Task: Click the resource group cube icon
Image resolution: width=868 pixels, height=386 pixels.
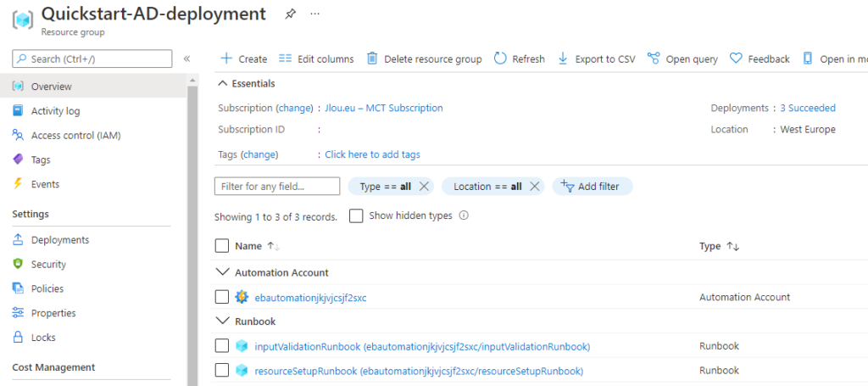Action: pos(23,20)
